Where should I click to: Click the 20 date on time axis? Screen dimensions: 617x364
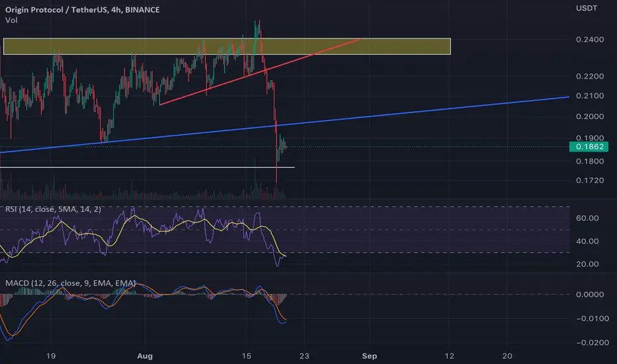(x=507, y=356)
